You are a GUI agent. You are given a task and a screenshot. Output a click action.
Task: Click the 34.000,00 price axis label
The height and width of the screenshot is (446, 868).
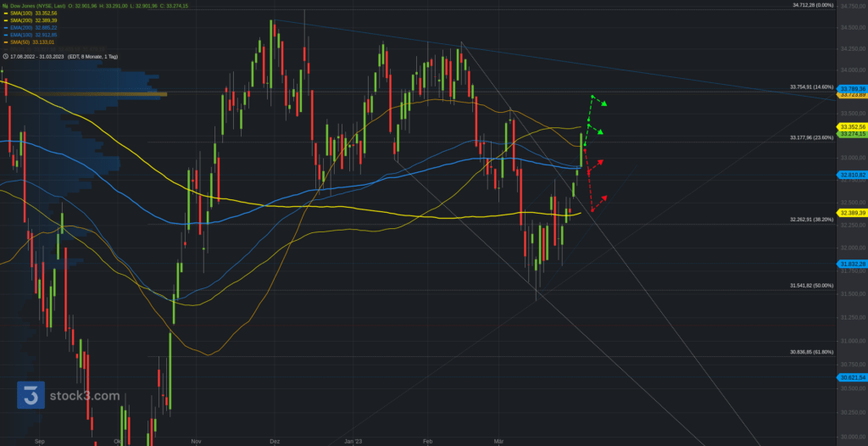[x=853, y=70]
